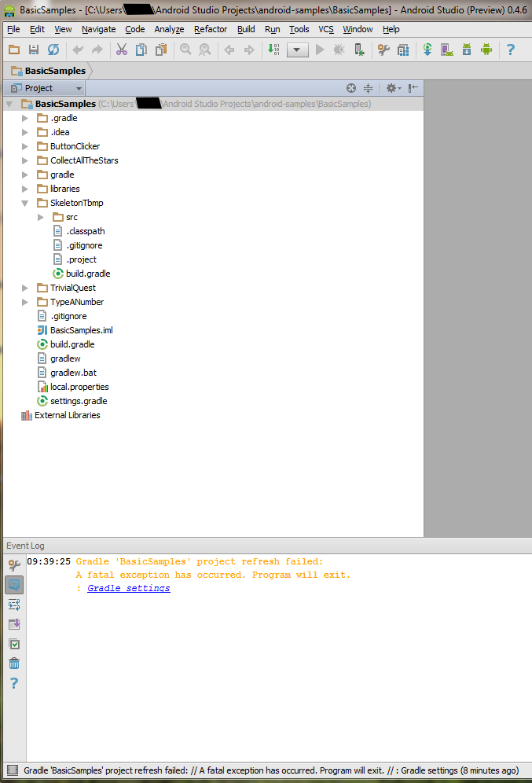Select the .project file
Image resolution: width=532 pixels, height=783 pixels.
[x=82, y=259]
